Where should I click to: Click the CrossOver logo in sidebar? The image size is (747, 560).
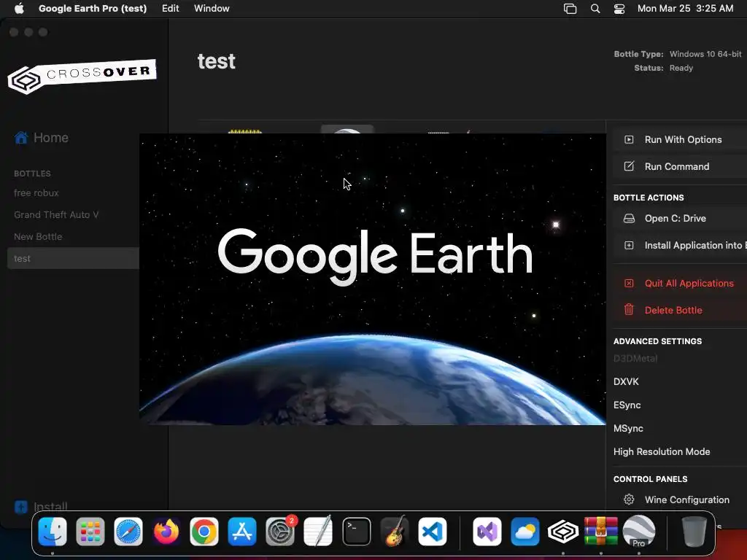pyautogui.click(x=82, y=76)
